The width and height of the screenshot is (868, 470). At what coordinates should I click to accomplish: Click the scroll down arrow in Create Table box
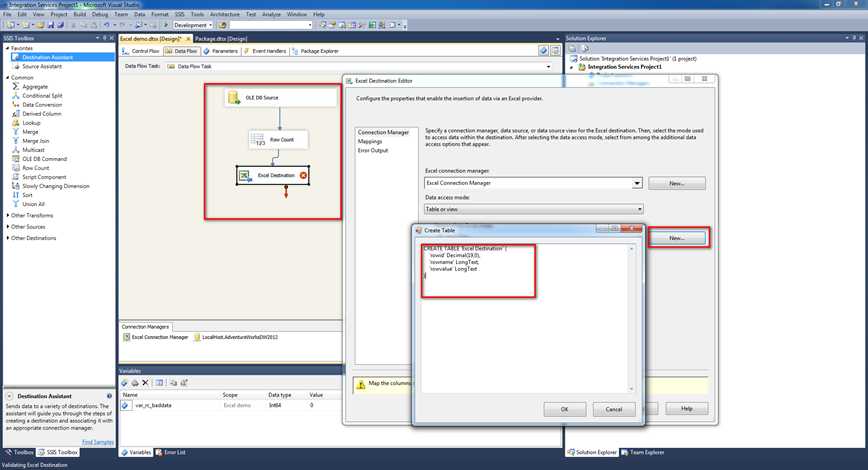point(632,389)
